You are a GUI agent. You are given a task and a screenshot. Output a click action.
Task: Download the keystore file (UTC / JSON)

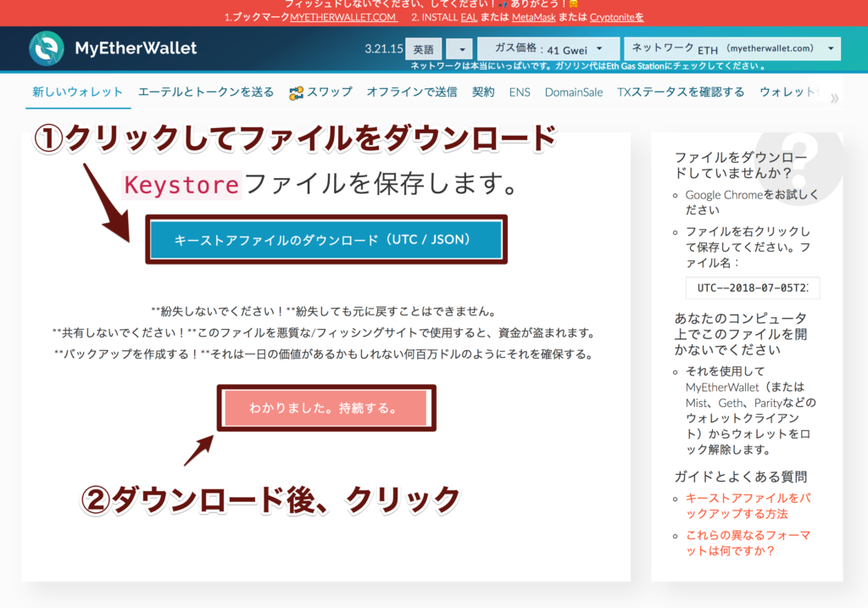(x=326, y=240)
